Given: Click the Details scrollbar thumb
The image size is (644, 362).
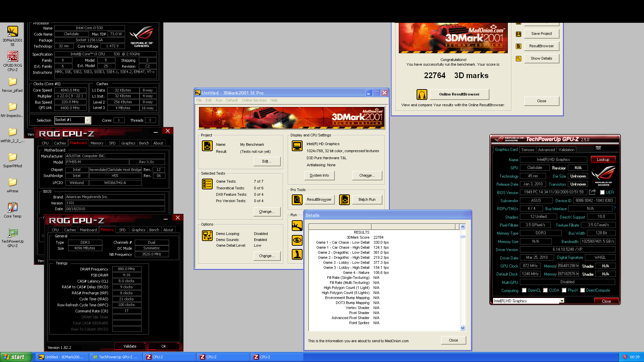Looking at the screenshot, I should (x=463, y=236).
